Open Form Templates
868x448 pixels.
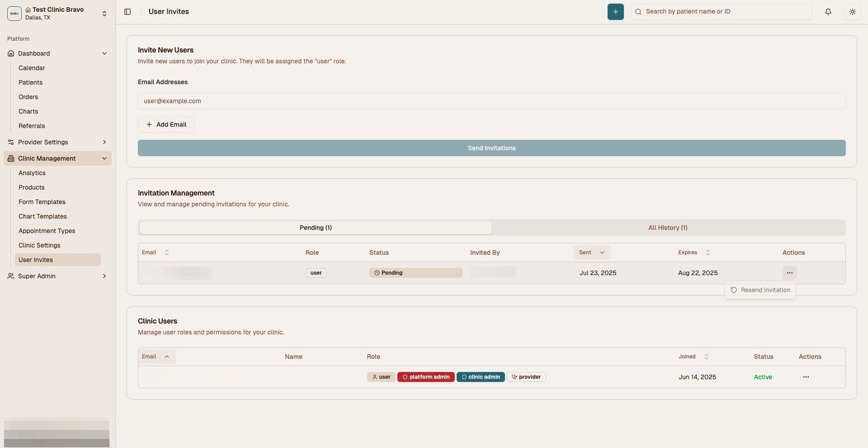pyautogui.click(x=42, y=202)
